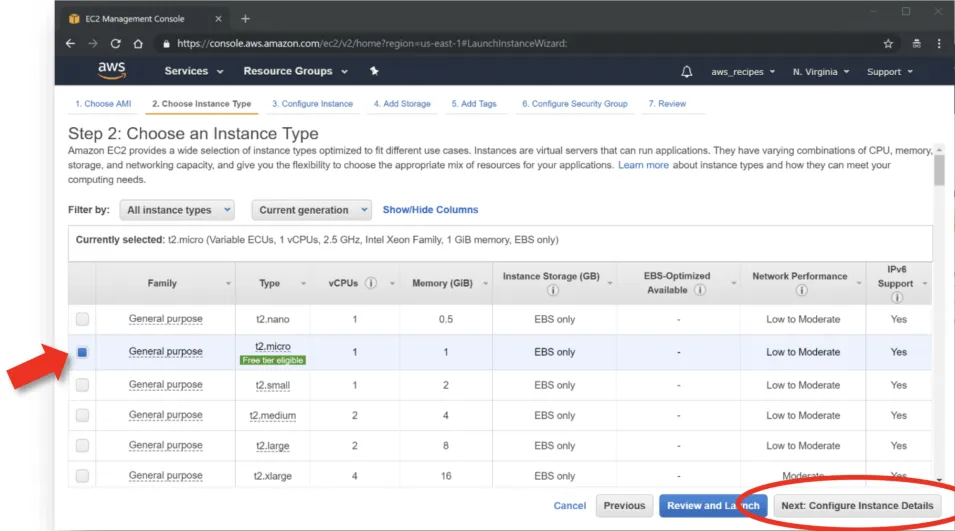This screenshot has width=955, height=531.
Task: Jump to step 7. Review
Action: [667, 104]
